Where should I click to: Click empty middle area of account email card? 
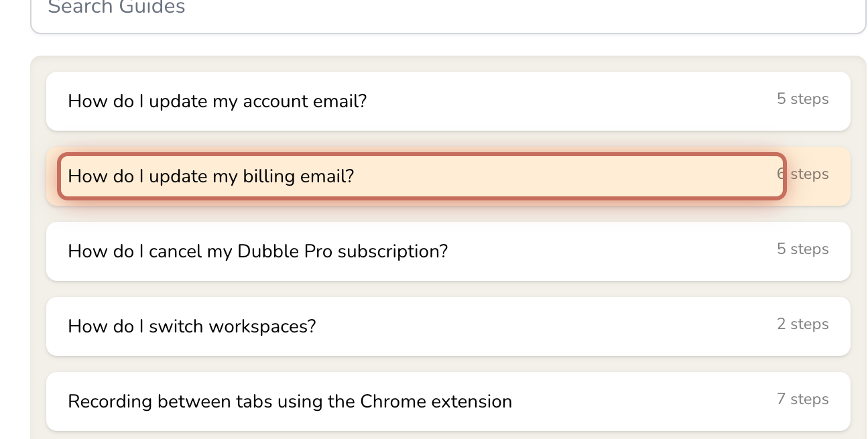pyautogui.click(x=570, y=101)
